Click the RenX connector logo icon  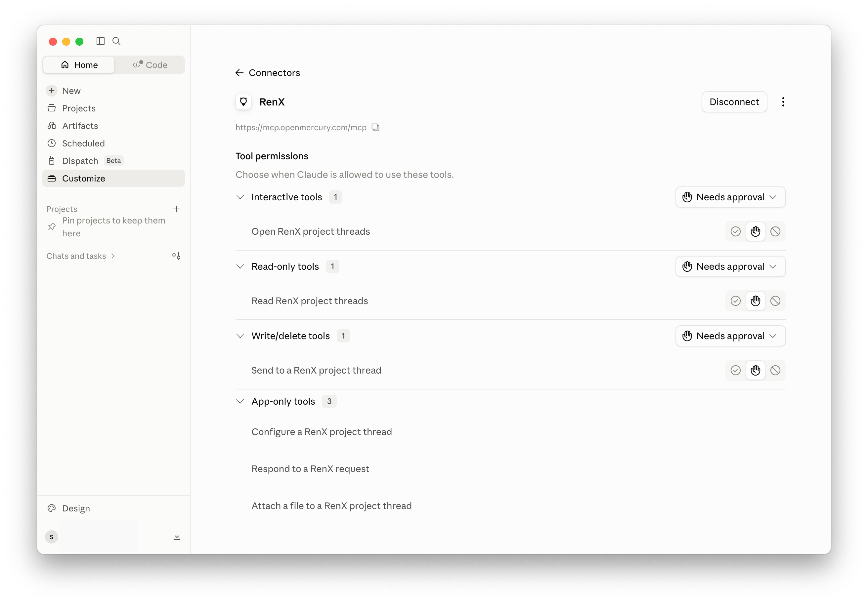243,102
